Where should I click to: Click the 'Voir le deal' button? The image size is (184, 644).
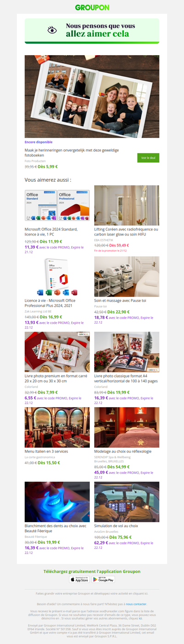click(148, 158)
